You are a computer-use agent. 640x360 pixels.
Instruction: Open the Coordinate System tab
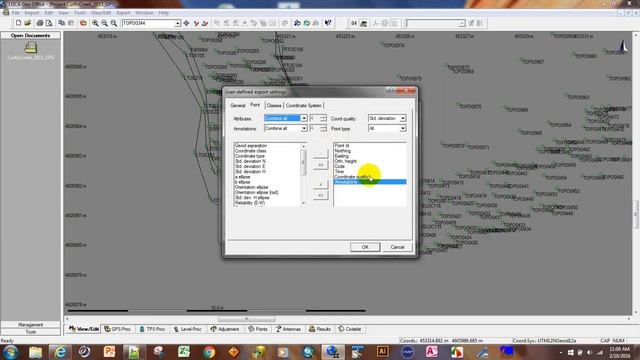[304, 106]
